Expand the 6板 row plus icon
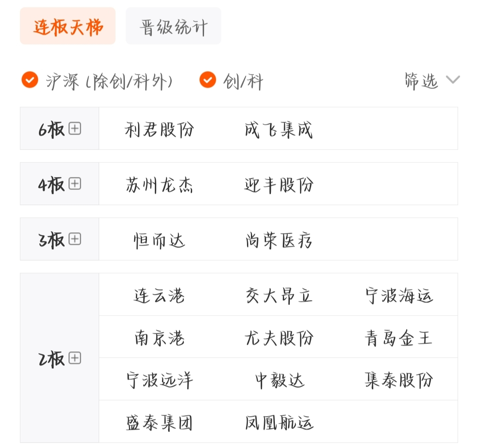This screenshot has height=448, width=478. pyautogui.click(x=75, y=128)
